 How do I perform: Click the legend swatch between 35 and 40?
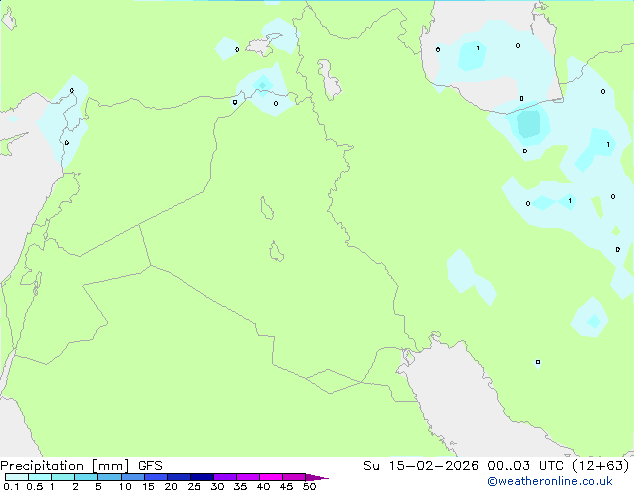click(x=248, y=477)
